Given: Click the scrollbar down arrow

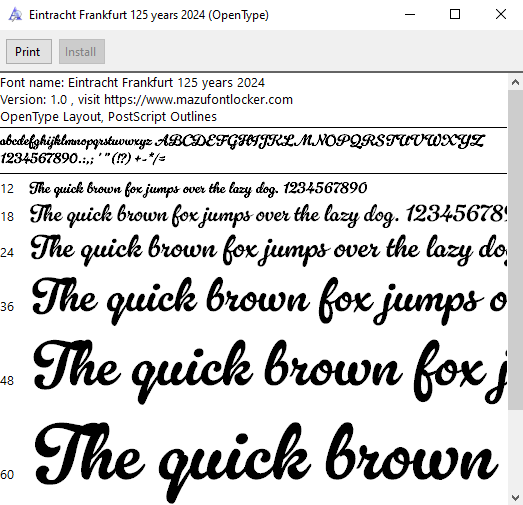Looking at the screenshot, I should coord(515,498).
